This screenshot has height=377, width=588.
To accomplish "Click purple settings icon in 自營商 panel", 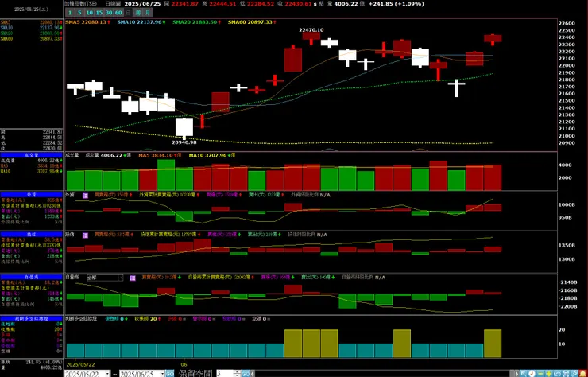I will coord(133,278).
